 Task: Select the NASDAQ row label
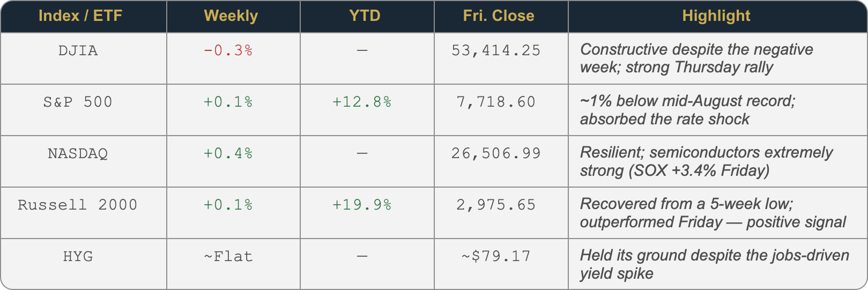(x=78, y=153)
